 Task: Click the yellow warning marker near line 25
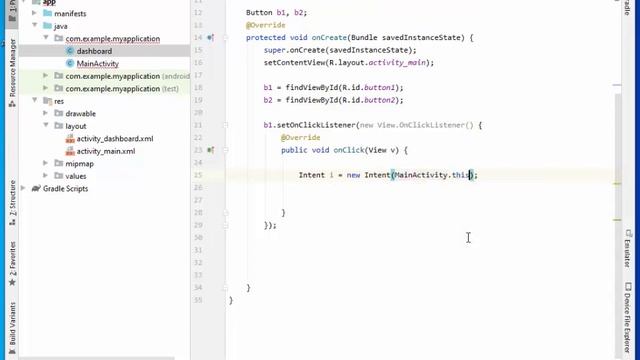(617, 184)
